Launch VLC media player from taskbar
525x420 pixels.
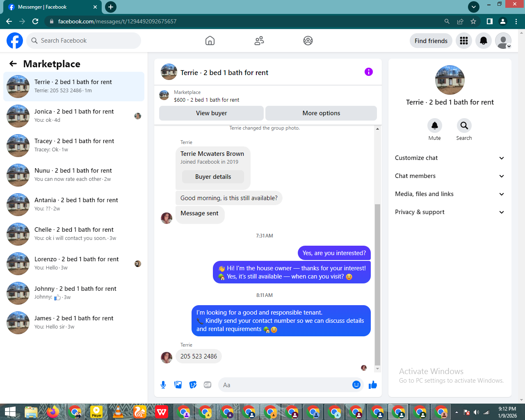[x=118, y=412]
